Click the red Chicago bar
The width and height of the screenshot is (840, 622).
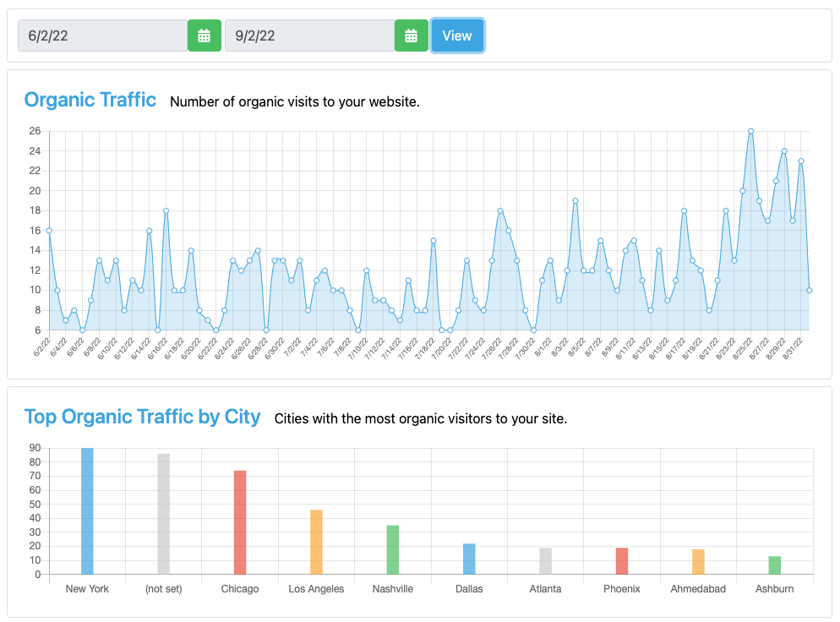pyautogui.click(x=240, y=522)
